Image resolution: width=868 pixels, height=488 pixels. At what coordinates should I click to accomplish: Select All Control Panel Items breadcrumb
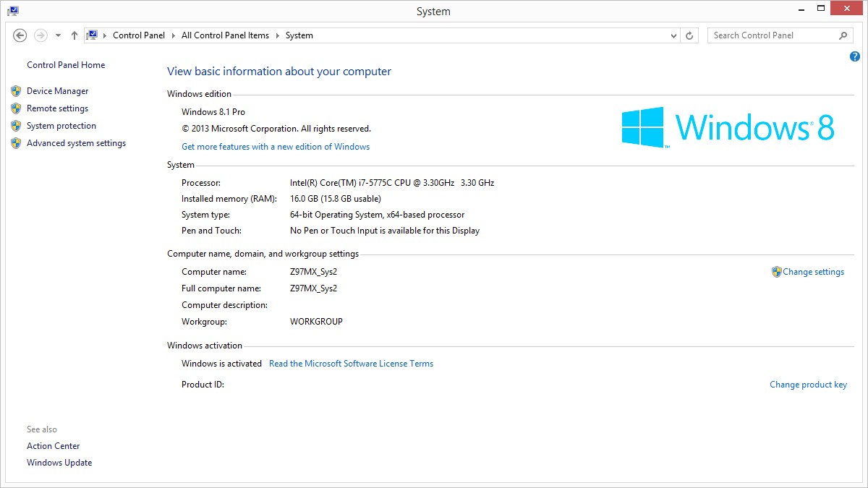(x=225, y=35)
